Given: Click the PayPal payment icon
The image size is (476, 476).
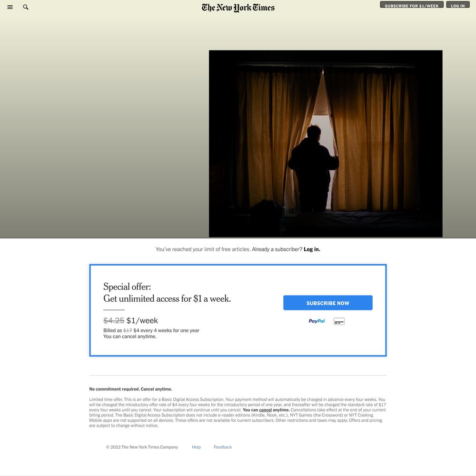Looking at the screenshot, I should [317, 321].
